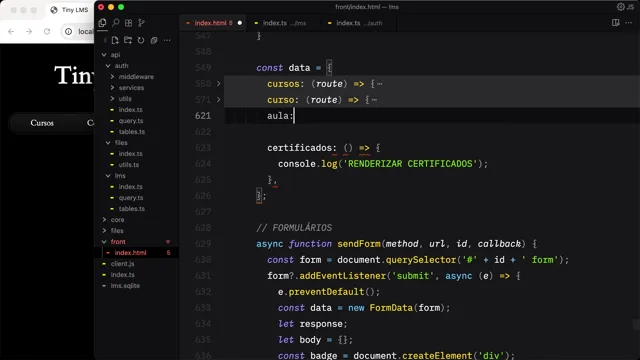Open editor more actions ellipsis menu
The image size is (640, 360).
[629, 23]
